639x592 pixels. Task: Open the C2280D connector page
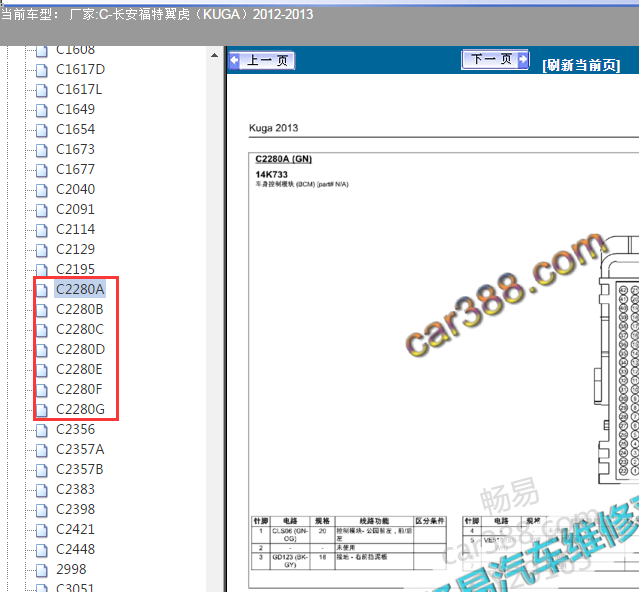pyautogui.click(x=80, y=349)
